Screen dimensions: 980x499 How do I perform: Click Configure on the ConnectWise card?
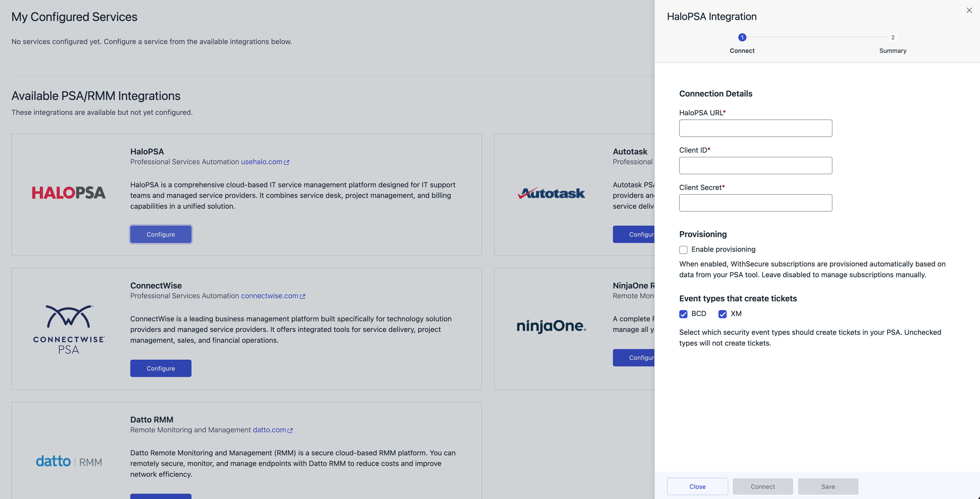point(160,368)
